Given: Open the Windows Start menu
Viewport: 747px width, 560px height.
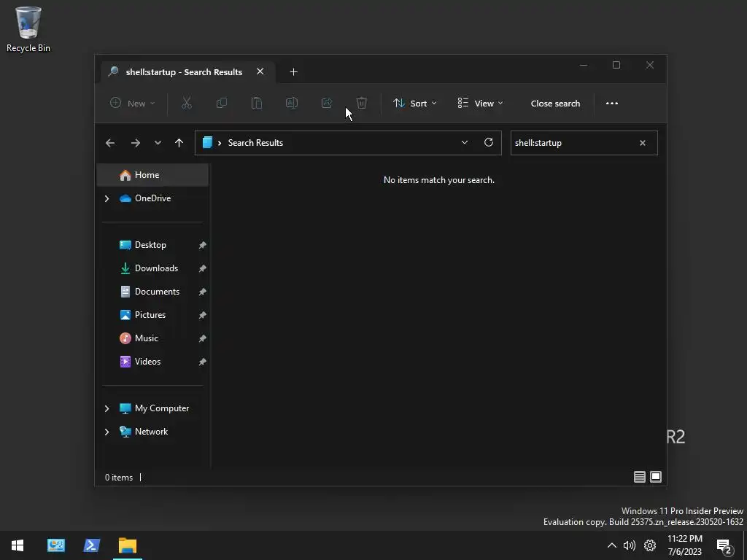Looking at the screenshot, I should (x=18, y=545).
